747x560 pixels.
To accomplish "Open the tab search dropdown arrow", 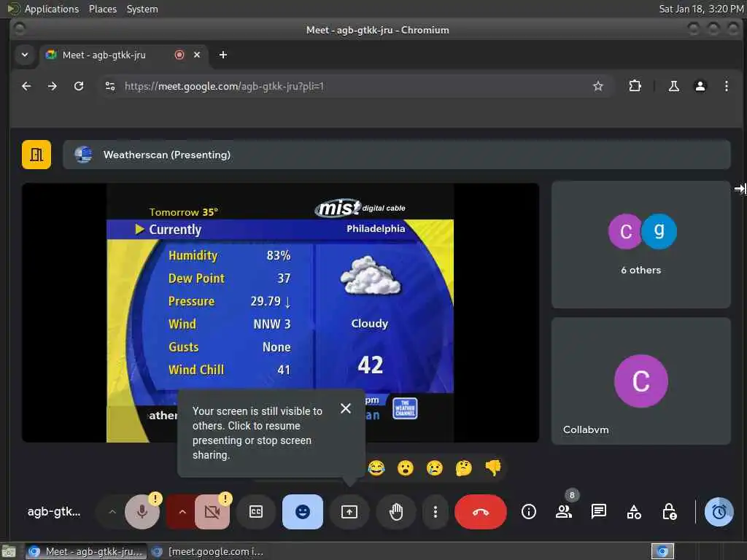I will (25, 55).
